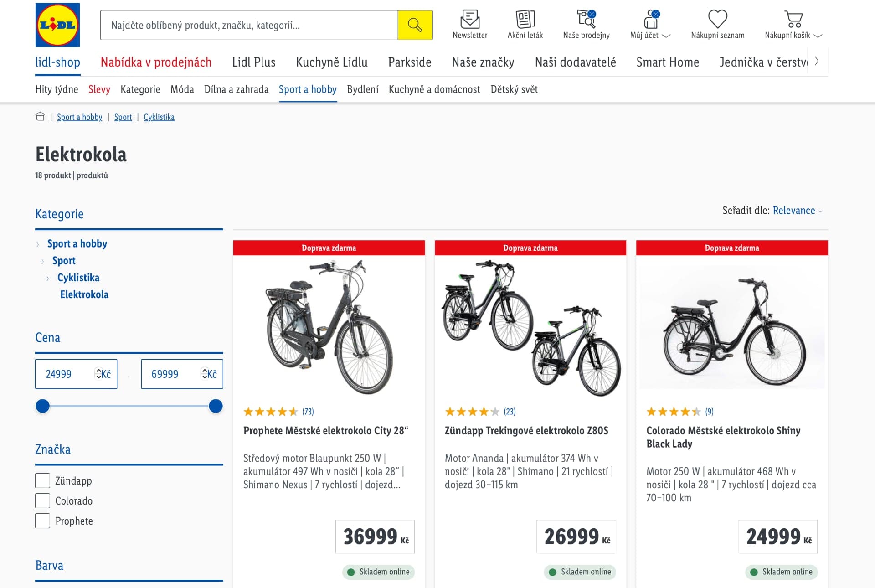Open the Seřadit dle Relevance dropdown
875x588 pixels.
pos(798,210)
